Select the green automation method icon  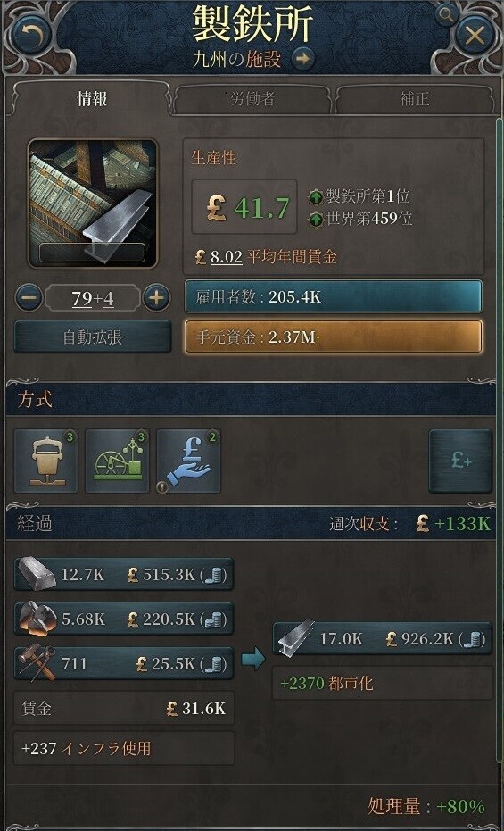click(117, 461)
